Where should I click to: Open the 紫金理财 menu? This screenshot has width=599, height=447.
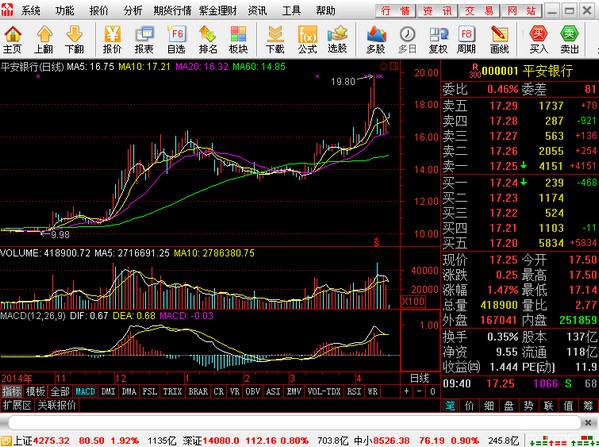click(218, 11)
